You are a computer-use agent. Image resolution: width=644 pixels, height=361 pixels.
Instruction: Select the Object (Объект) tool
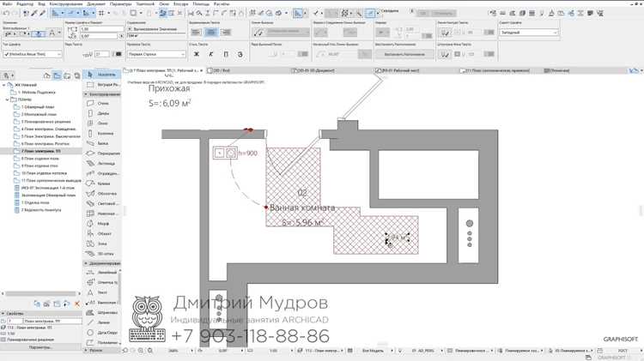pos(102,233)
